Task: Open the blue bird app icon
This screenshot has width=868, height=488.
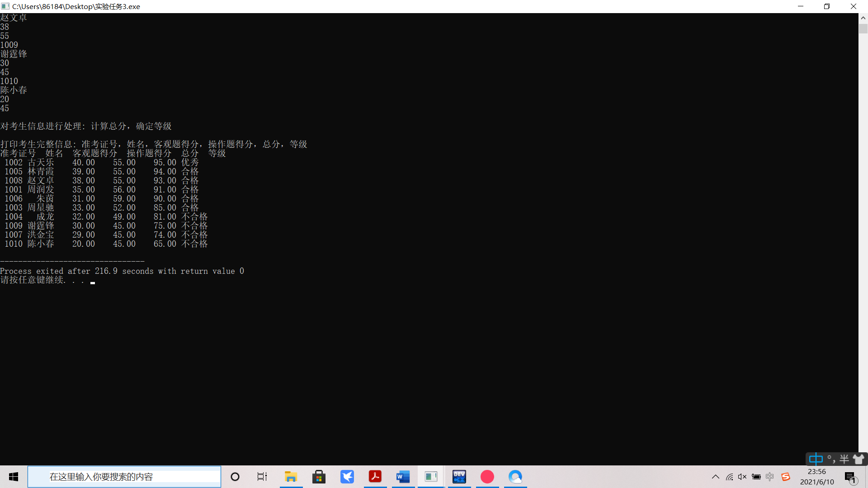Action: click(x=347, y=477)
